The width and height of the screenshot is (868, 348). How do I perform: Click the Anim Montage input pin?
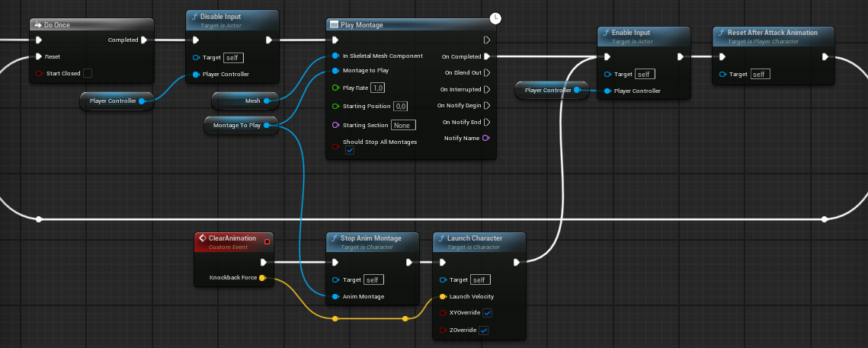point(335,297)
